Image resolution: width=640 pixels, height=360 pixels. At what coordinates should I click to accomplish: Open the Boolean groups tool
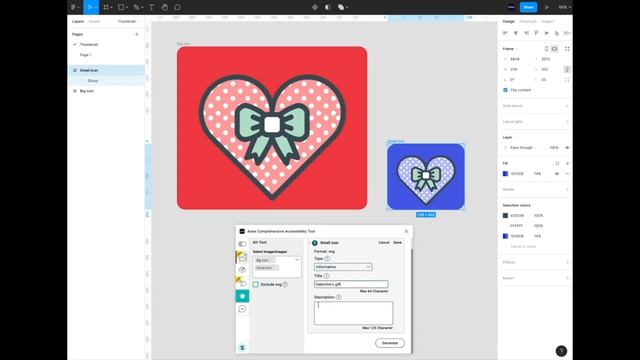point(342,7)
